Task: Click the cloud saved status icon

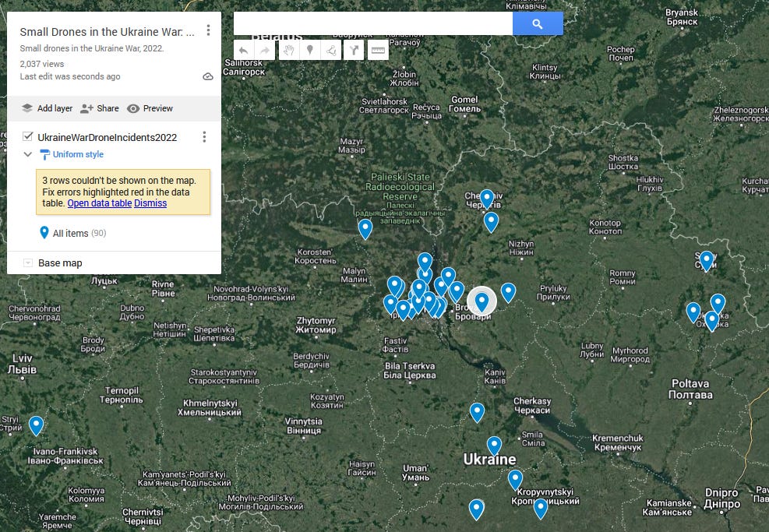Action: coord(208,76)
